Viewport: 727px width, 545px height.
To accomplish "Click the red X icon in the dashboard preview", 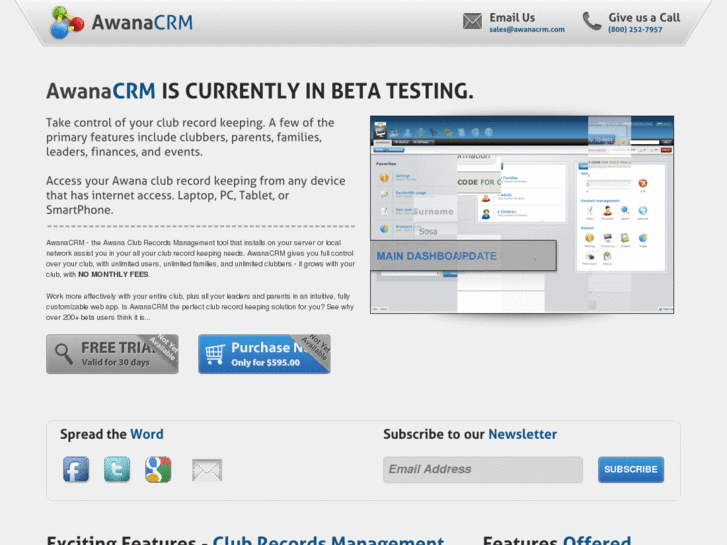I will [643, 183].
